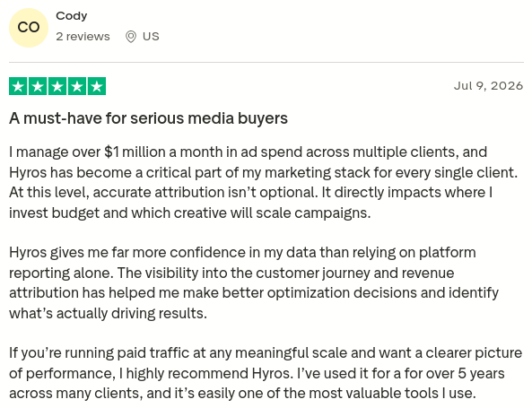Click the paragraph starting 'Hyros gives me far more'

pyautogui.click(x=254, y=282)
